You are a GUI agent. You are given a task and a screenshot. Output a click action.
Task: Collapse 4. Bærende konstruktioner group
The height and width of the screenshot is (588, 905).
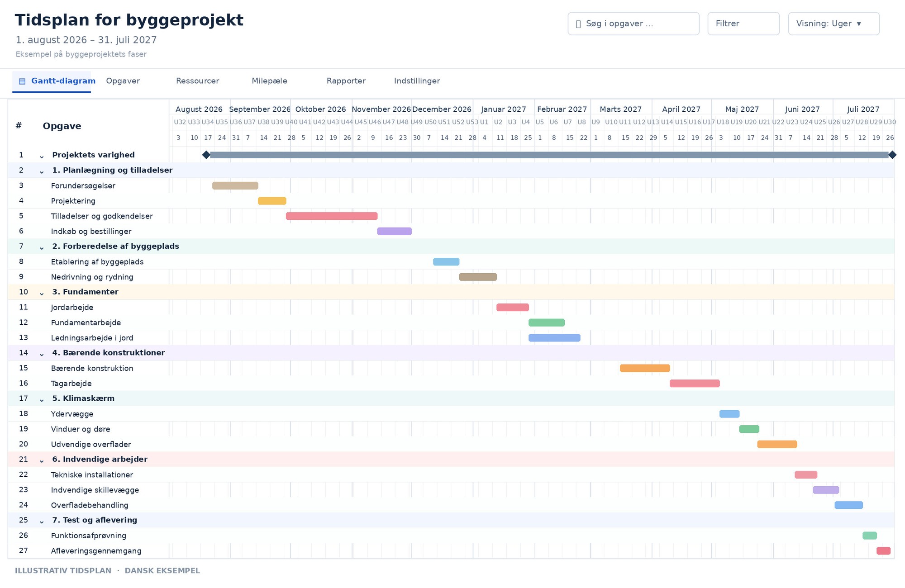[x=42, y=354]
